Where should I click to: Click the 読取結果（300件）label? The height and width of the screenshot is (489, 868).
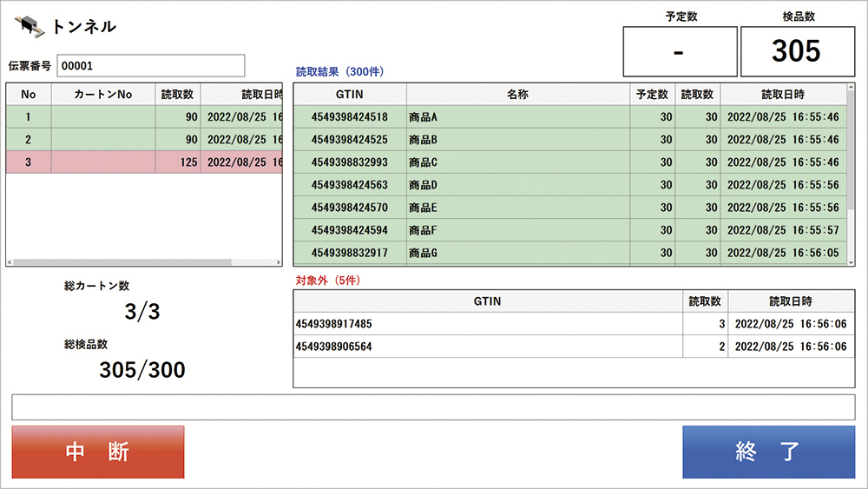coord(340,71)
